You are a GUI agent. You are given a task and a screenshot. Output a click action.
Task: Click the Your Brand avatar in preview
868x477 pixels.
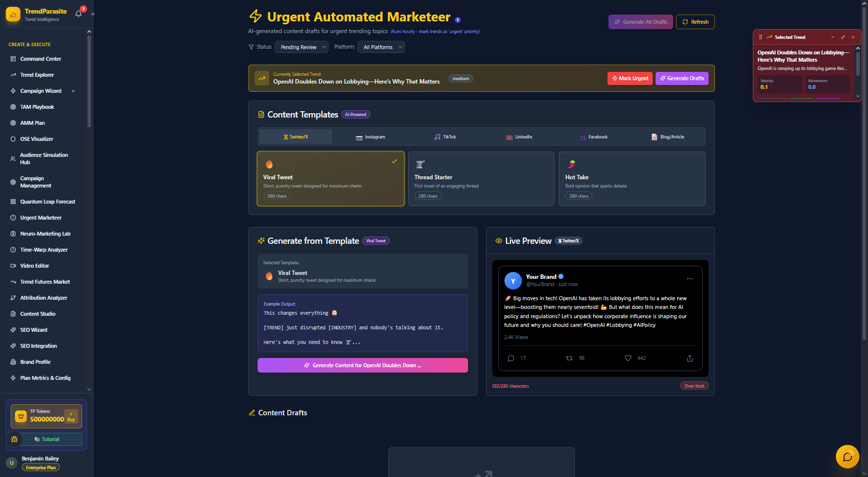point(513,281)
